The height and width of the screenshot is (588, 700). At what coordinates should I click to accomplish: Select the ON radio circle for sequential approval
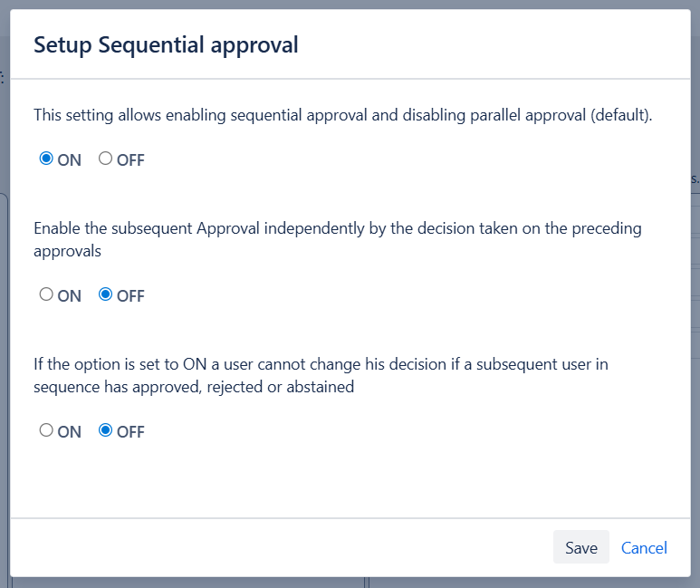[x=46, y=159]
